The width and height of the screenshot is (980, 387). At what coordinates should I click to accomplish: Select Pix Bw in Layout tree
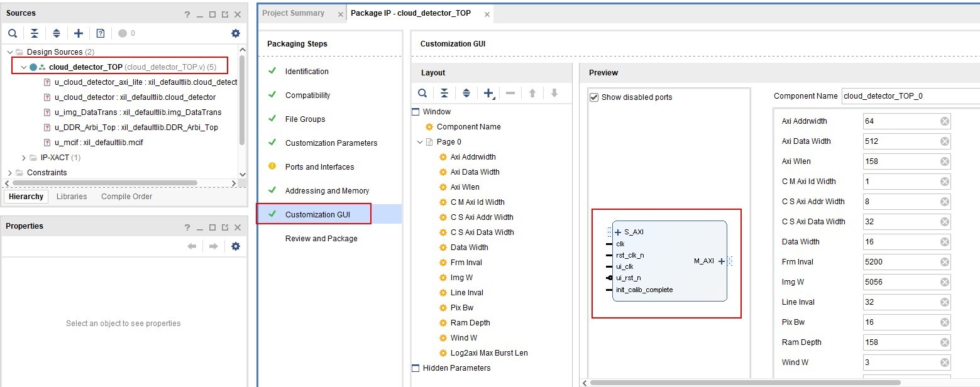(462, 308)
